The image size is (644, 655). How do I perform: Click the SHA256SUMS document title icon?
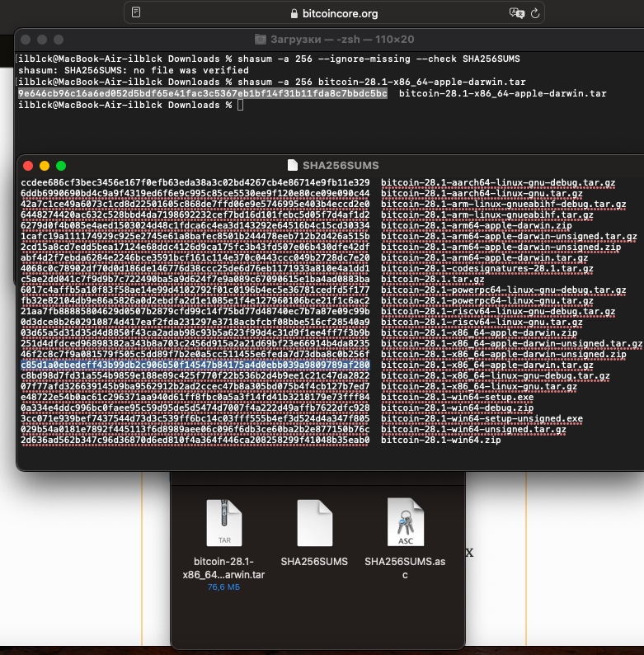293,166
